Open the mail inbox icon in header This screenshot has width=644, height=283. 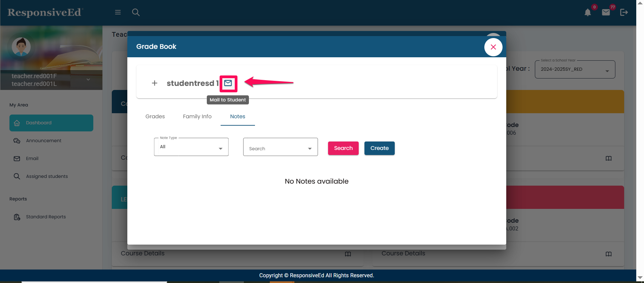point(606,12)
